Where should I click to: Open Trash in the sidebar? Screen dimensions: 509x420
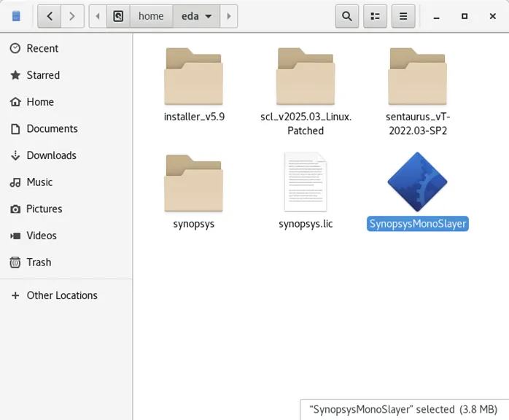coord(66,262)
